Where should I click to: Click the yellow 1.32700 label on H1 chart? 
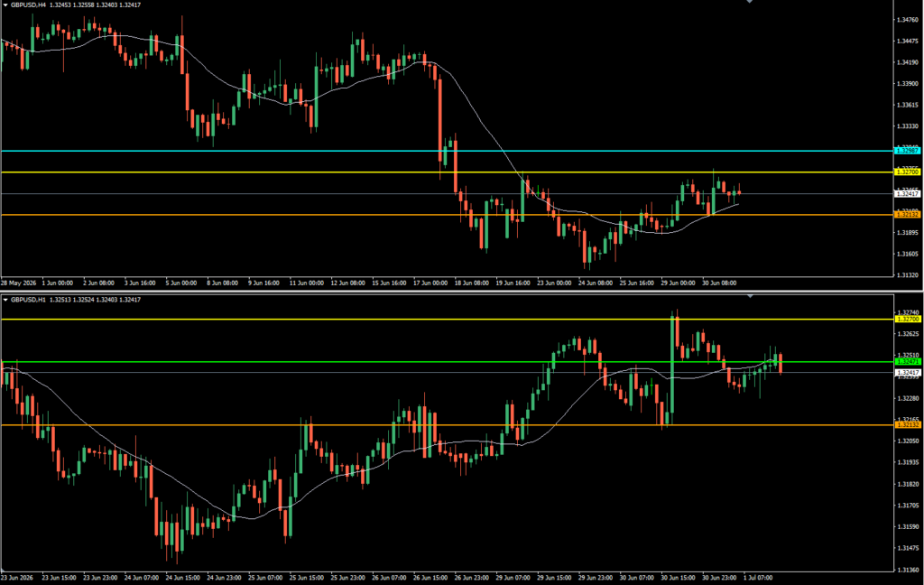[907, 319]
